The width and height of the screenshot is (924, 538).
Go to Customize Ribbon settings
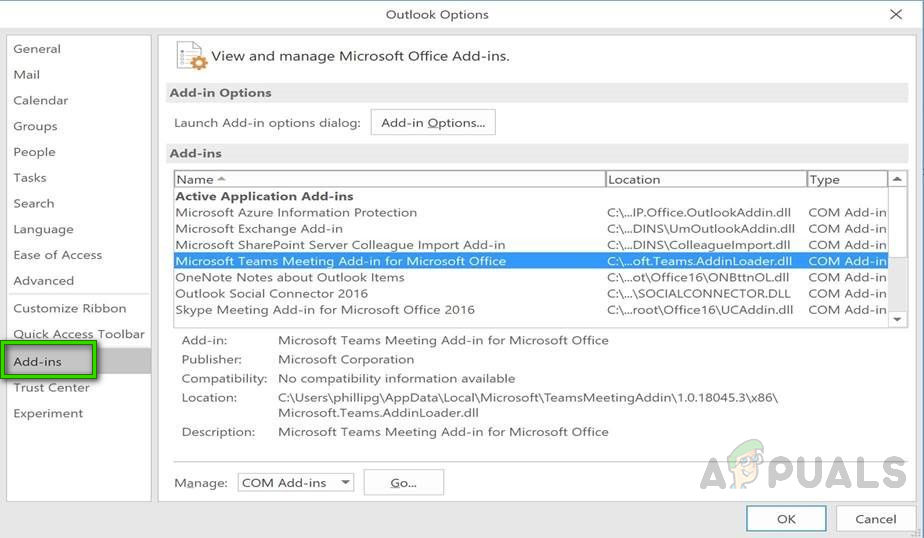[70, 309]
